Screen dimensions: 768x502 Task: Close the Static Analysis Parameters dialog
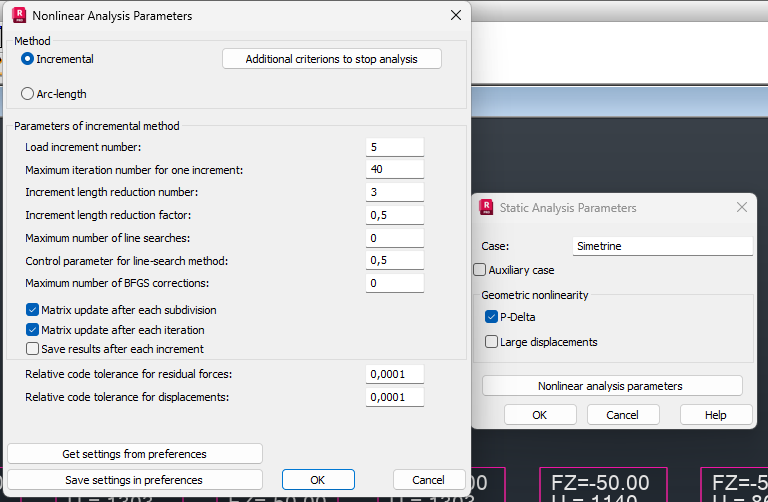click(x=741, y=207)
